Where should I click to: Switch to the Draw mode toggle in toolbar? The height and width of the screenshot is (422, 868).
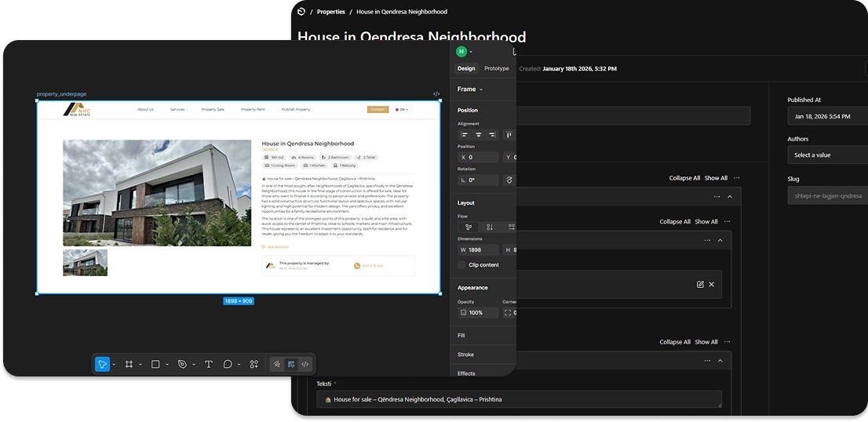pos(276,364)
